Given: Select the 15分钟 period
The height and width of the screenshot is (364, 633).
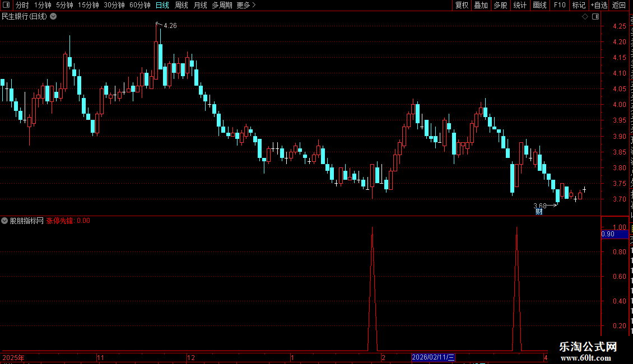Looking at the screenshot, I should [x=88, y=5].
